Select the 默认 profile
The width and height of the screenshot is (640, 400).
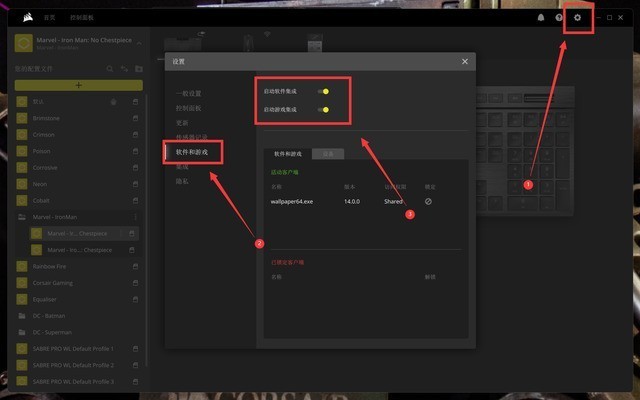38,102
